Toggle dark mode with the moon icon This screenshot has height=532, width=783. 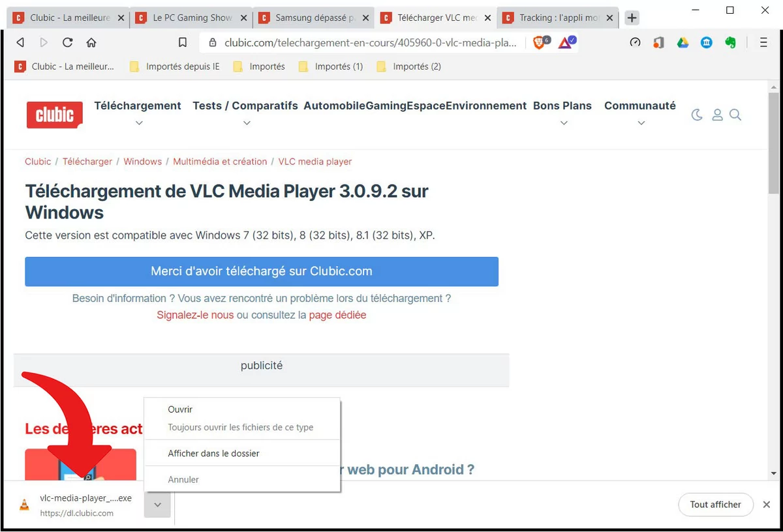[697, 115]
